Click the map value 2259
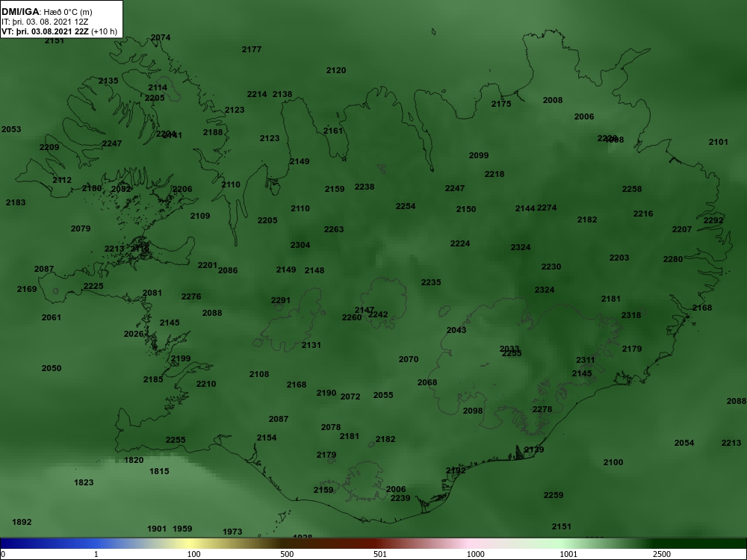Viewport: 747px width, 560px height. [553, 496]
